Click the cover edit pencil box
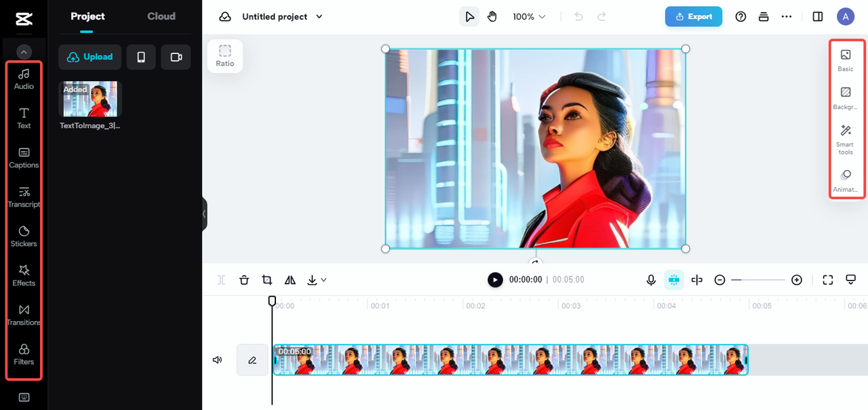 click(252, 360)
